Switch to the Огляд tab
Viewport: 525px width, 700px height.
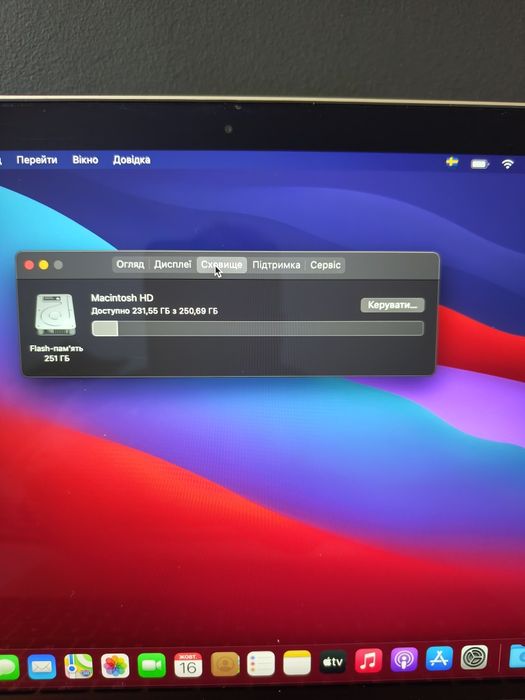(x=130, y=264)
